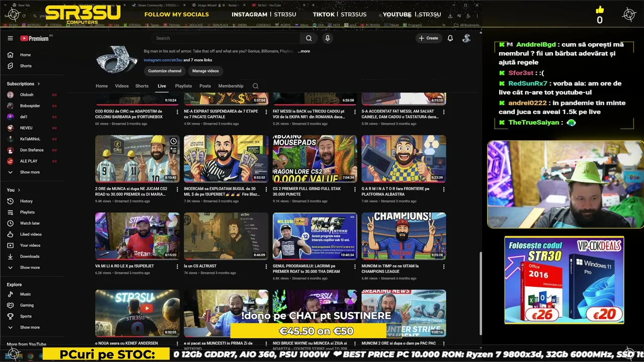Open options menu for la un CS ALTRUIST video
644x362 pixels.
[266, 266]
